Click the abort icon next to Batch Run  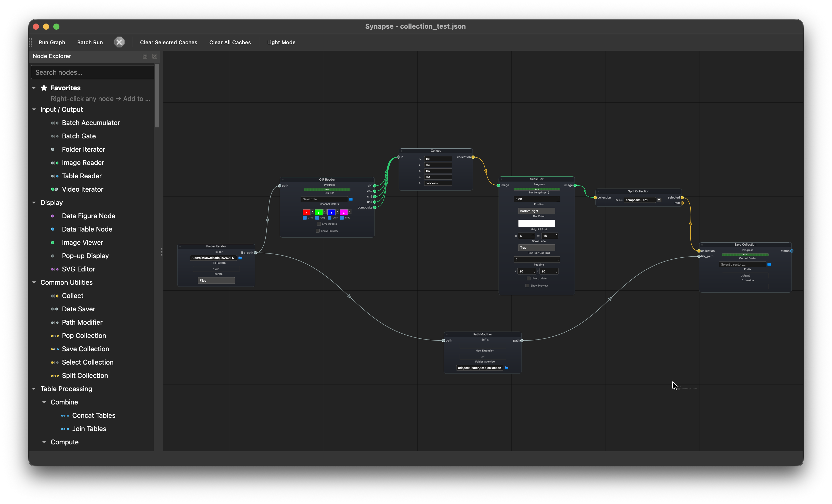tap(120, 42)
